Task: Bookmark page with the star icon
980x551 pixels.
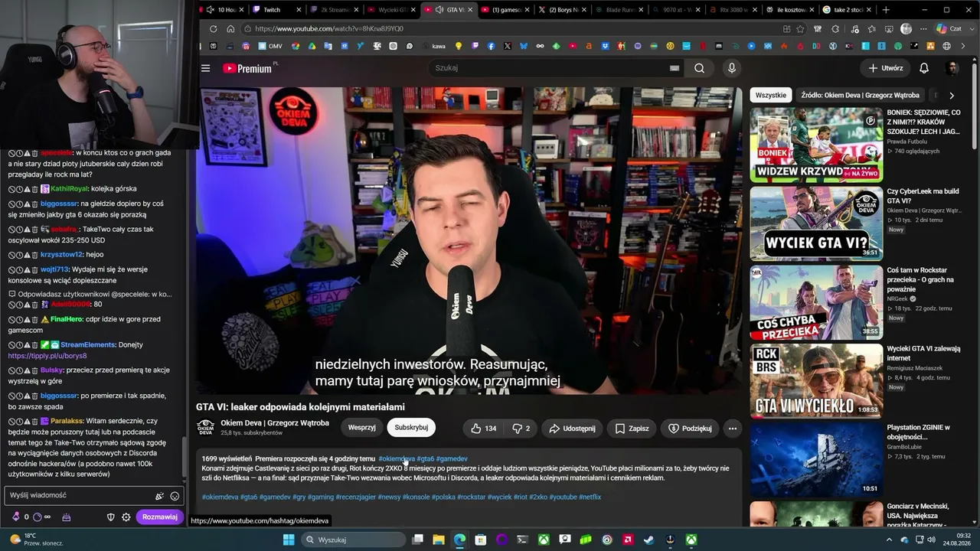Action: click(x=801, y=28)
